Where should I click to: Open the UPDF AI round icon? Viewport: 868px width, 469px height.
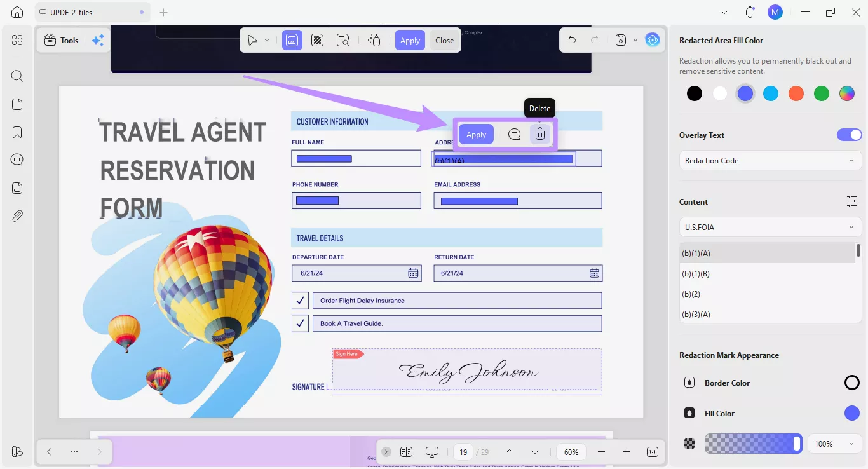pos(653,40)
